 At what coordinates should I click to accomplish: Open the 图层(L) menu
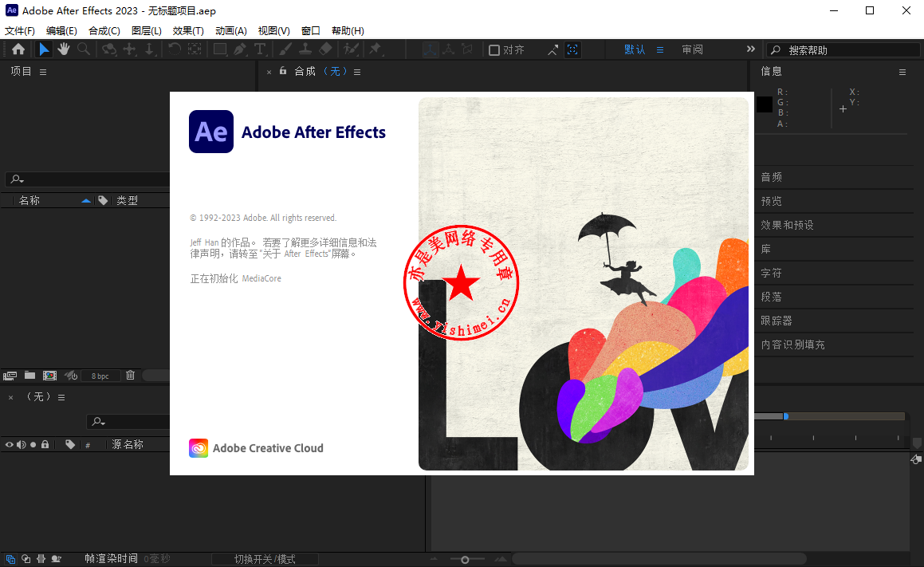[146, 30]
